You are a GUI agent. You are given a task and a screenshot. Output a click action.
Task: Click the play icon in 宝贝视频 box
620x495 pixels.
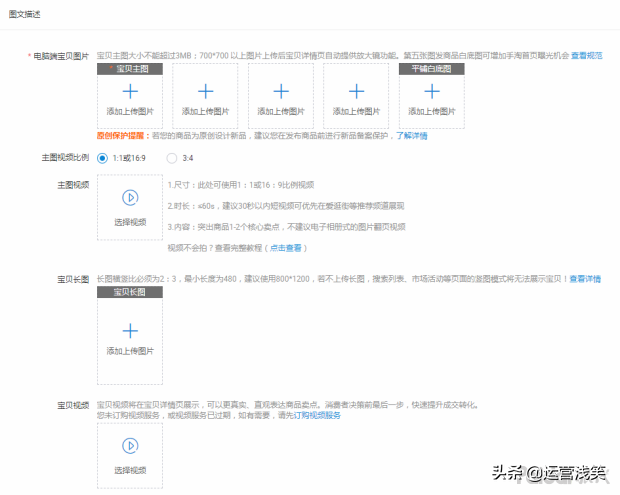pyautogui.click(x=130, y=446)
